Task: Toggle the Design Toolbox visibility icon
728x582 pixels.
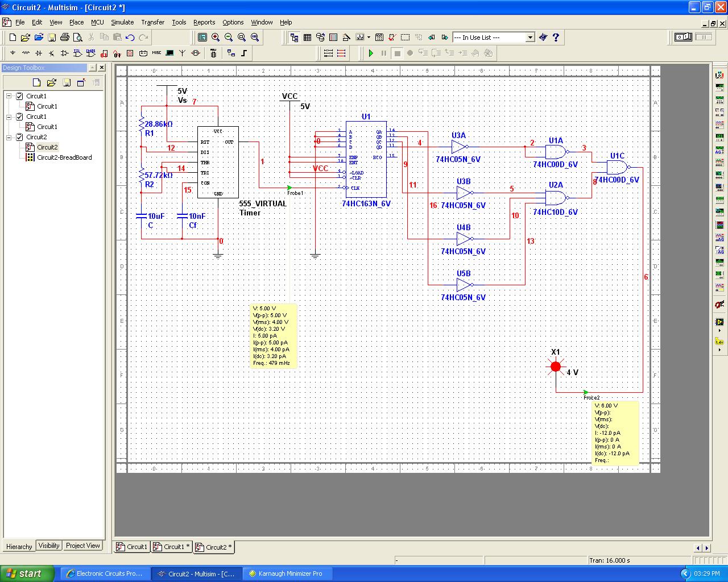Action: point(294,38)
